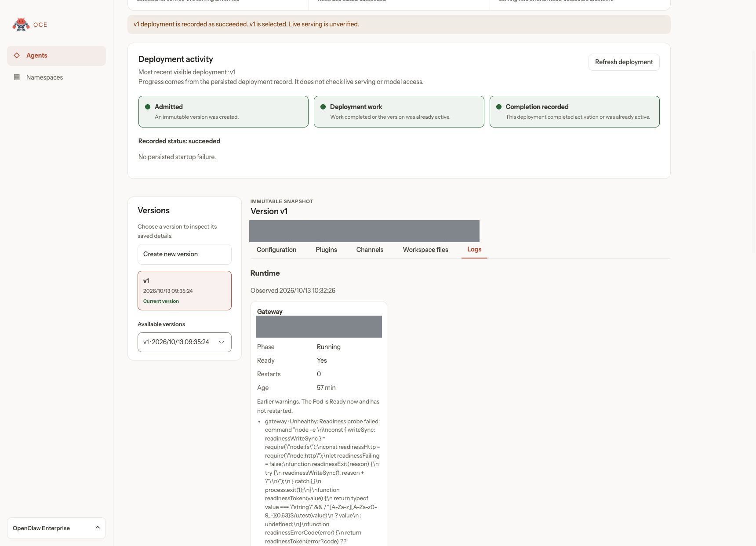This screenshot has height=546, width=756.
Task: Switch to the Channels tab
Action: 370,250
